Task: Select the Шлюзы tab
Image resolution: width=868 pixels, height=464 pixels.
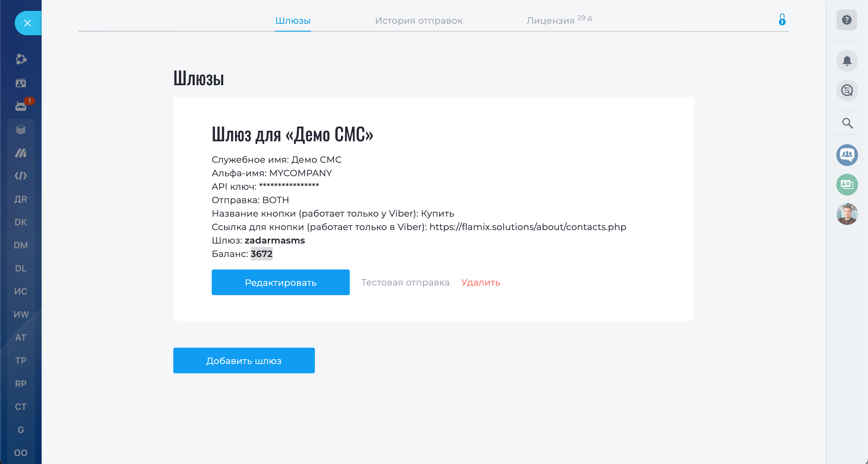Action: tap(292, 21)
